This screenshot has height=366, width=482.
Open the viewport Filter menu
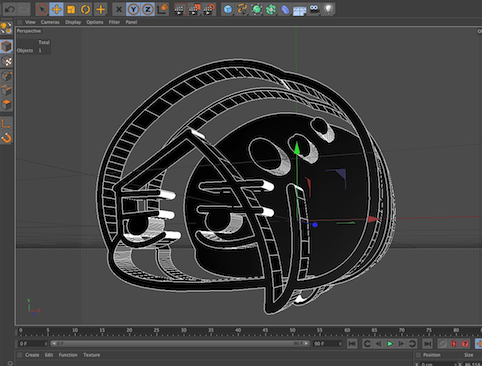click(114, 22)
